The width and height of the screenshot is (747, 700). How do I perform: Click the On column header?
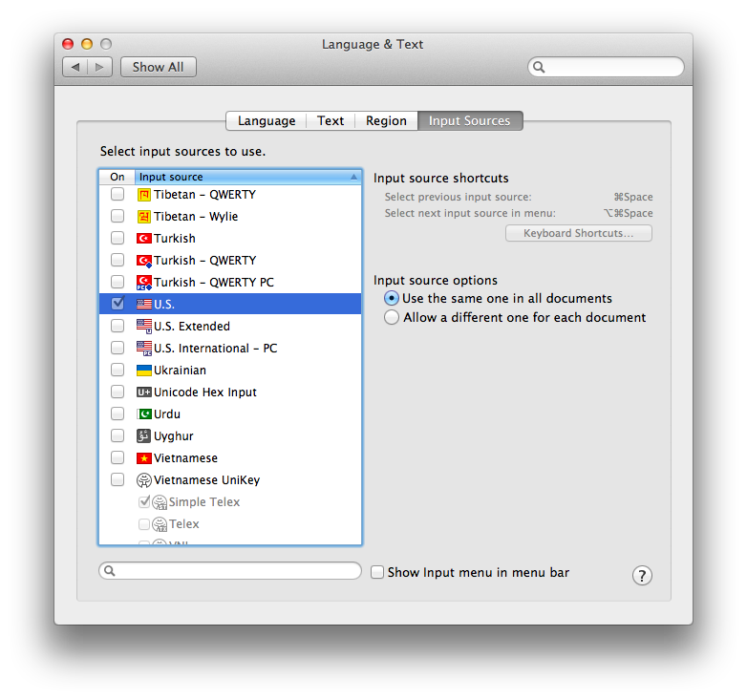(117, 177)
